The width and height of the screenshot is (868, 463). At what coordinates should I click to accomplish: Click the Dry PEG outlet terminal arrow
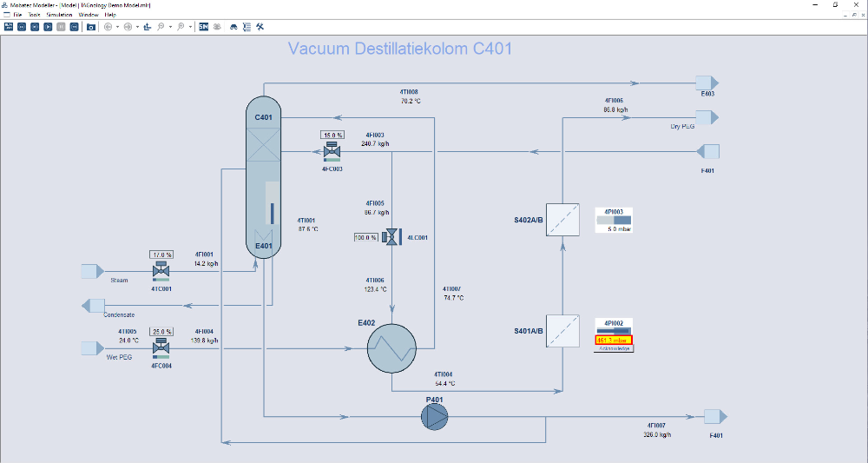click(707, 117)
